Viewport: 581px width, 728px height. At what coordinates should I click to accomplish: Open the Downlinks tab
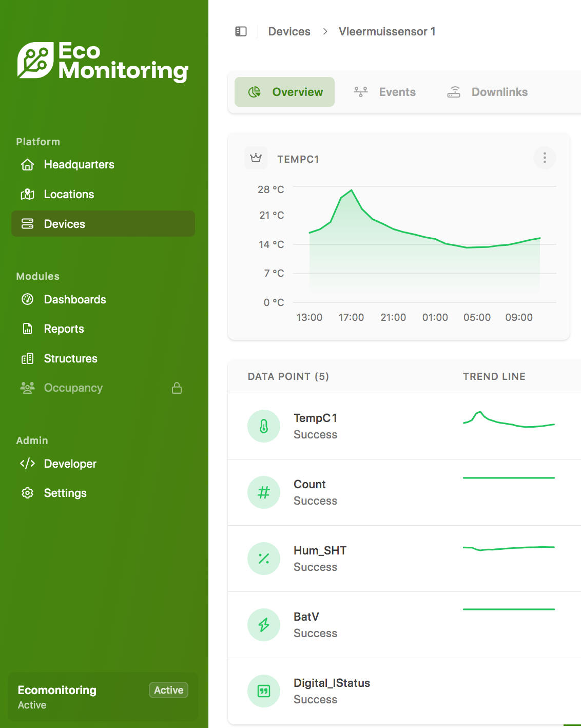pyautogui.click(x=488, y=92)
